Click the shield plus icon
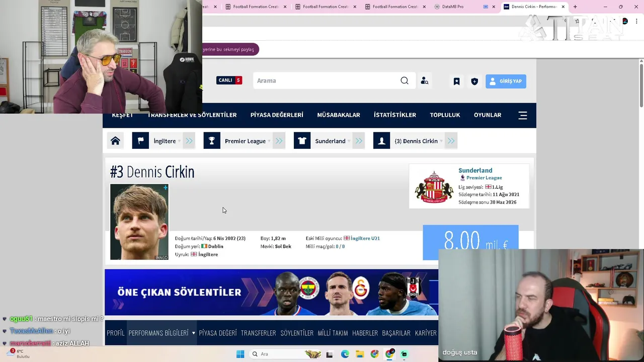 [x=474, y=81]
